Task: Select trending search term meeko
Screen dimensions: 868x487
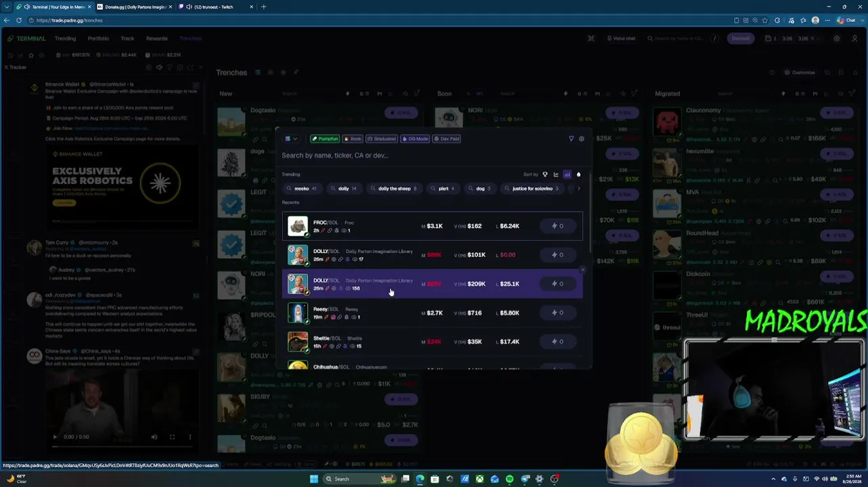Action: [x=302, y=189]
